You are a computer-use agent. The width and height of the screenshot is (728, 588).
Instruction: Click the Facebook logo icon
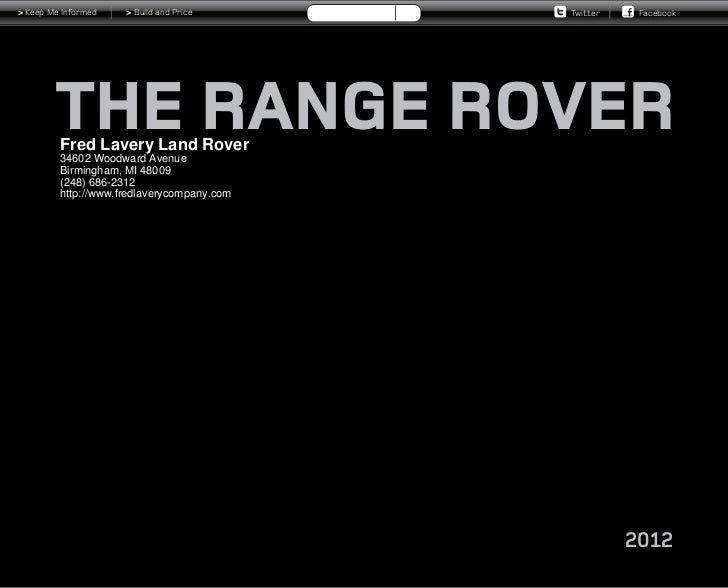(x=628, y=12)
